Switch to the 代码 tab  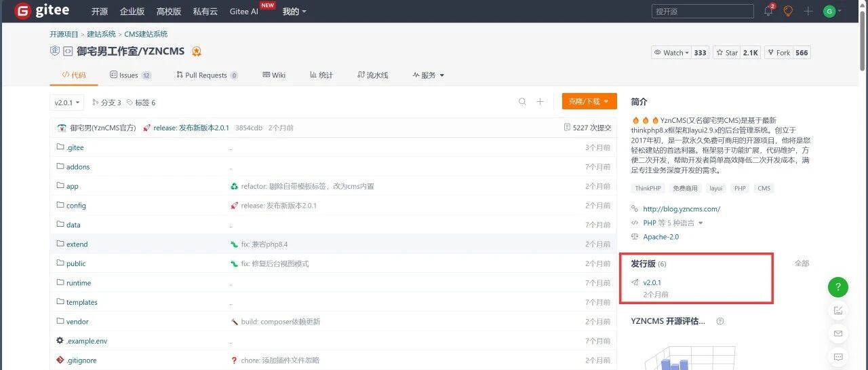click(x=73, y=75)
